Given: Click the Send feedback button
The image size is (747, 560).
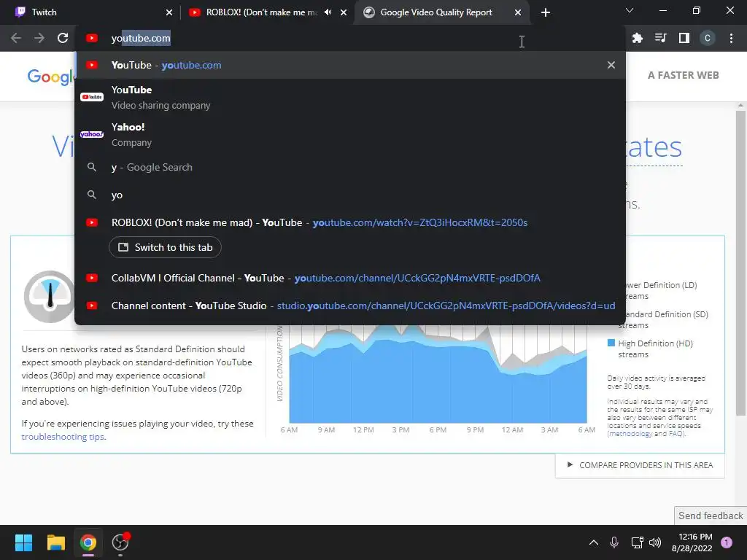Looking at the screenshot, I should point(711,516).
